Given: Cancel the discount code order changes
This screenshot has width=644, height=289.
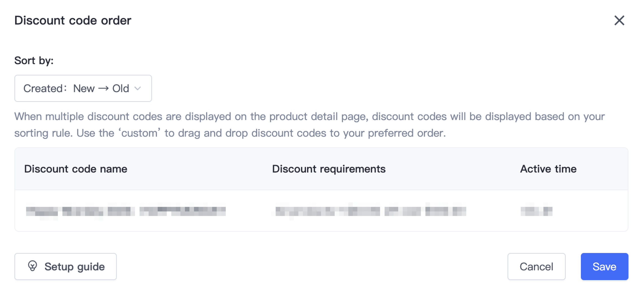Looking at the screenshot, I should click(x=536, y=266).
